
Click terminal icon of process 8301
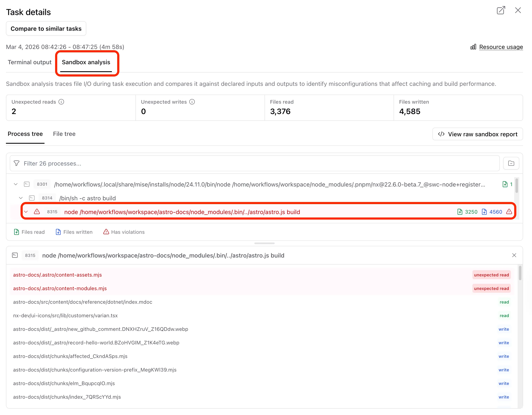point(27,184)
